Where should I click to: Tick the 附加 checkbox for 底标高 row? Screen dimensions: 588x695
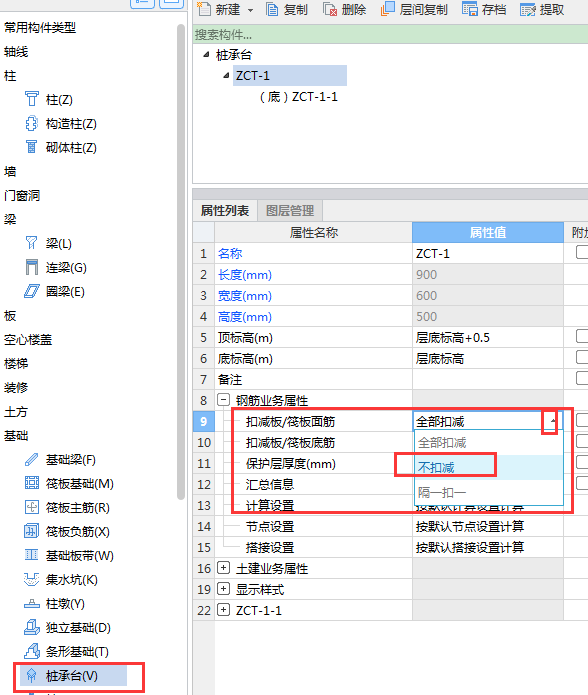point(581,357)
